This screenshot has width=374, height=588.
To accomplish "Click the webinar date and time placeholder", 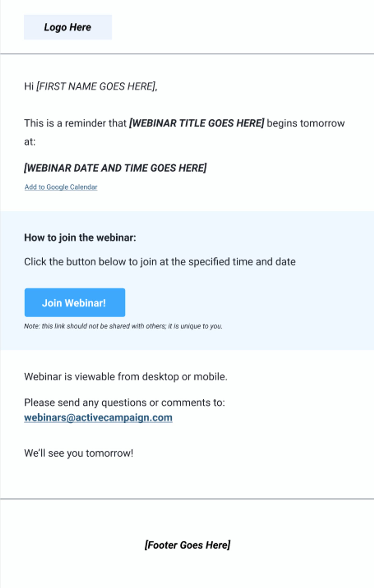I will (115, 168).
